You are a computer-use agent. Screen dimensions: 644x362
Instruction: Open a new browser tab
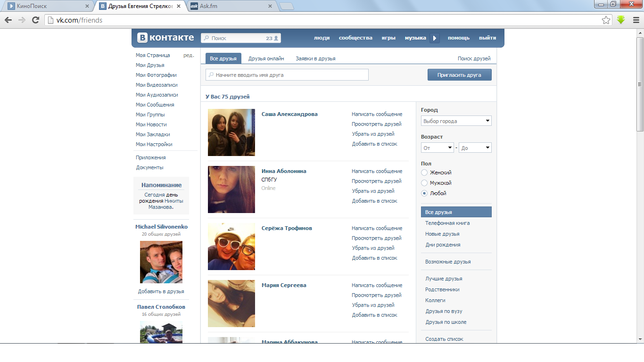click(287, 6)
